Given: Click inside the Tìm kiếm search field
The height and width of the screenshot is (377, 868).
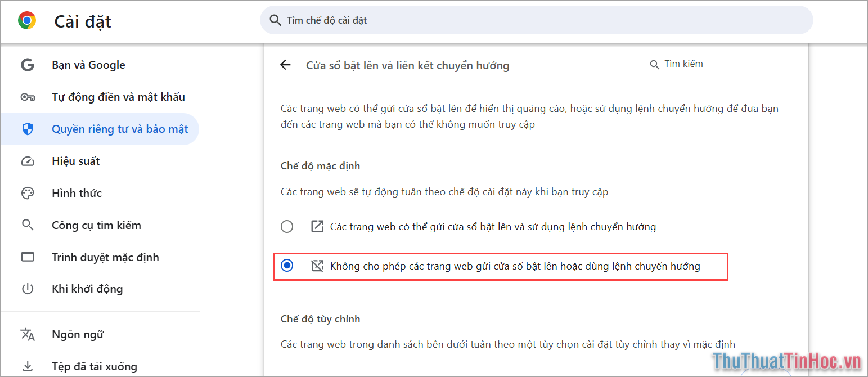Looking at the screenshot, I should [x=726, y=64].
